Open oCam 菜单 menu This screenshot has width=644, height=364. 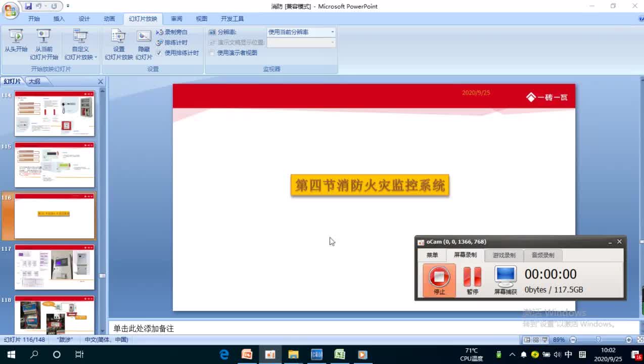click(x=432, y=255)
